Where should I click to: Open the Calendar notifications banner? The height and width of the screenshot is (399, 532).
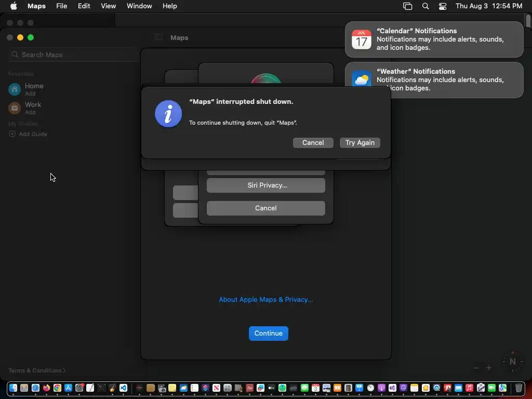coord(434,39)
